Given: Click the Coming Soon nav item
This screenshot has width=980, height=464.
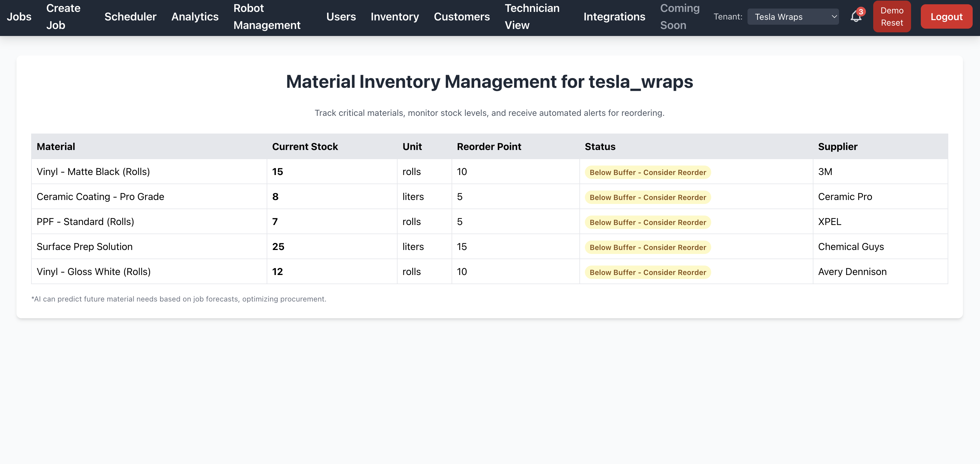Looking at the screenshot, I should tap(679, 17).
